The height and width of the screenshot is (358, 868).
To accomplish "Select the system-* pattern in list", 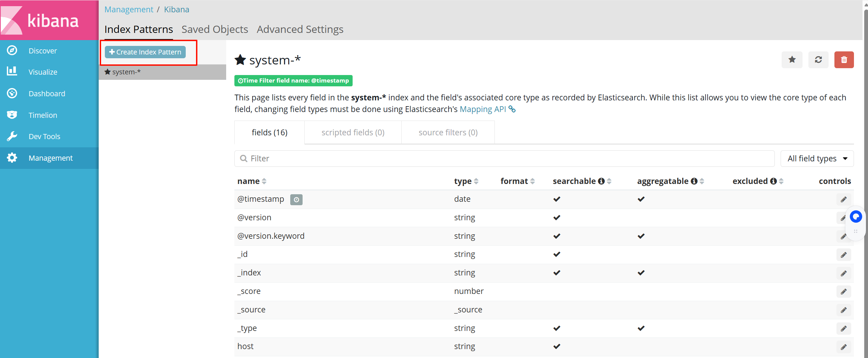I will coord(162,72).
